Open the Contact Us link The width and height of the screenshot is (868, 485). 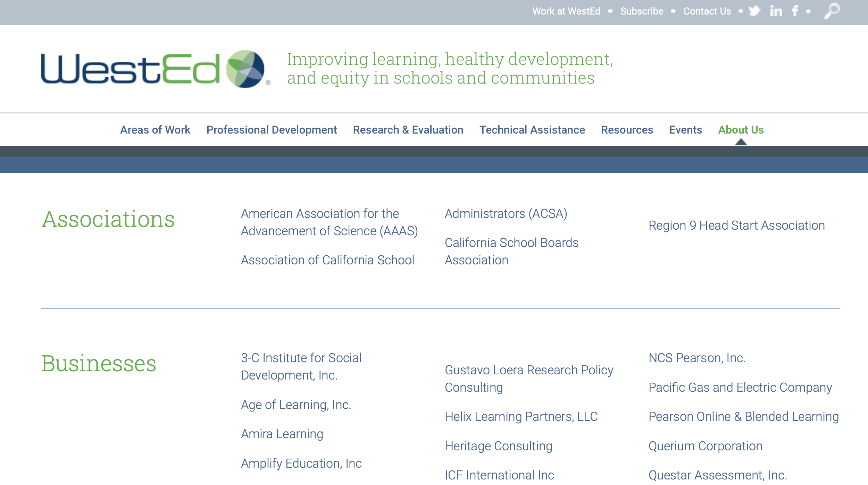(707, 11)
